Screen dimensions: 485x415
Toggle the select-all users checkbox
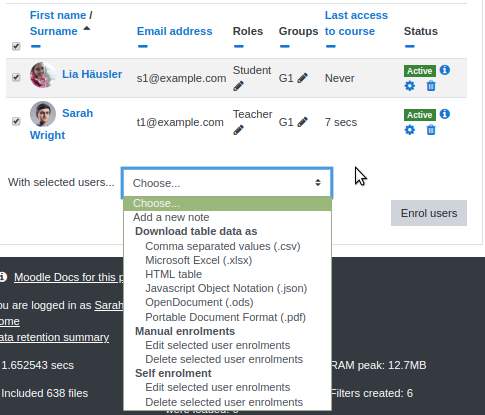pos(16,46)
